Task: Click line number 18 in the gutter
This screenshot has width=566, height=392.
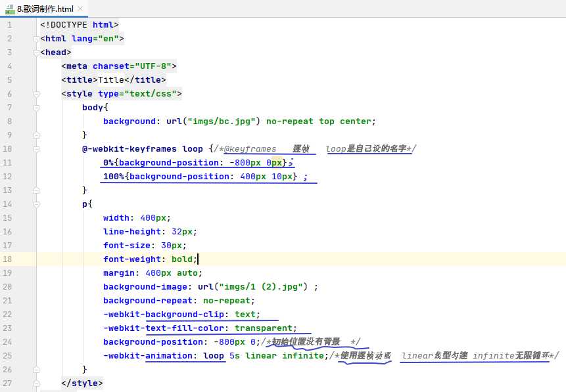Action: (x=8, y=259)
